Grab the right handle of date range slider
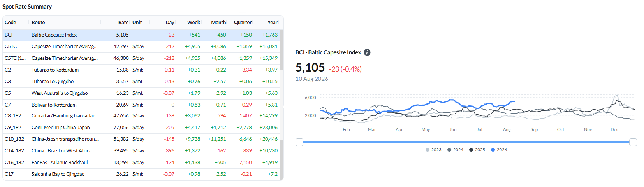The image size is (644, 187). [x=633, y=142]
